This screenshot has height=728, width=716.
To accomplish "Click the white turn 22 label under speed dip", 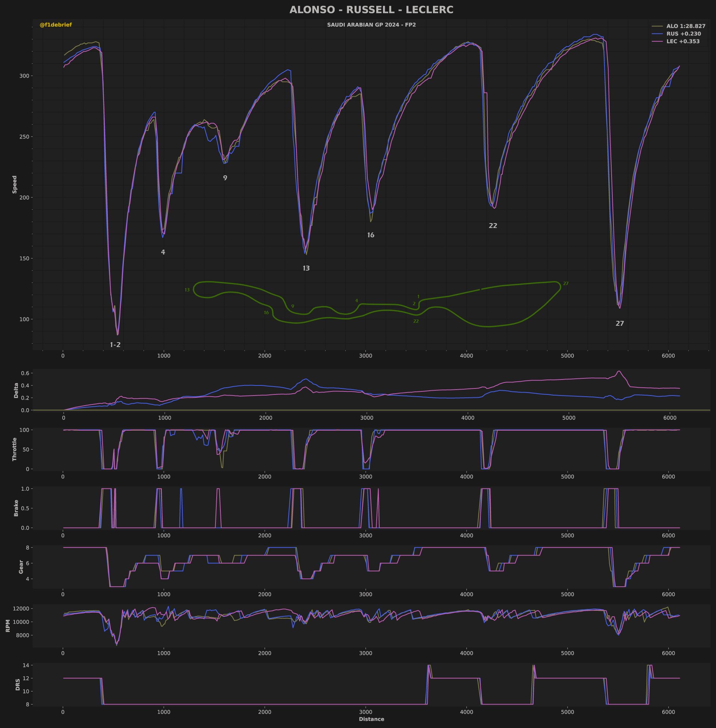I will (x=493, y=226).
